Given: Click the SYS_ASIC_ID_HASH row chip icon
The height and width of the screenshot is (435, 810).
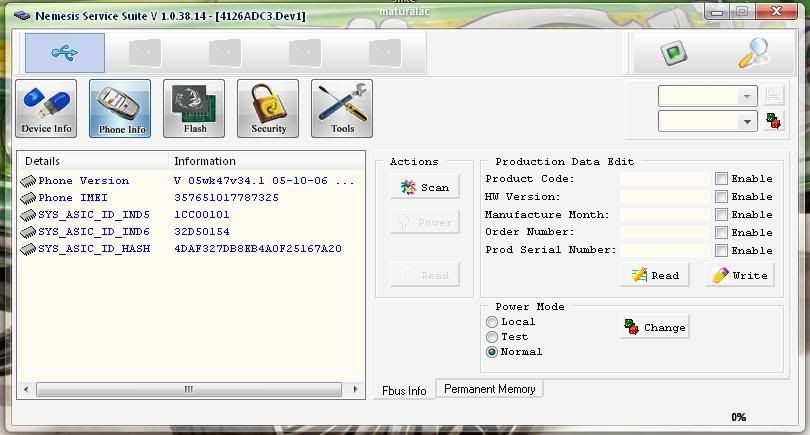Looking at the screenshot, I should pos(28,250).
